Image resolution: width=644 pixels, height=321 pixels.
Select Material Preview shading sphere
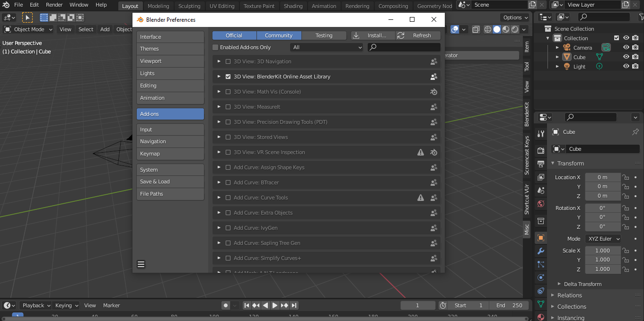coord(506,29)
